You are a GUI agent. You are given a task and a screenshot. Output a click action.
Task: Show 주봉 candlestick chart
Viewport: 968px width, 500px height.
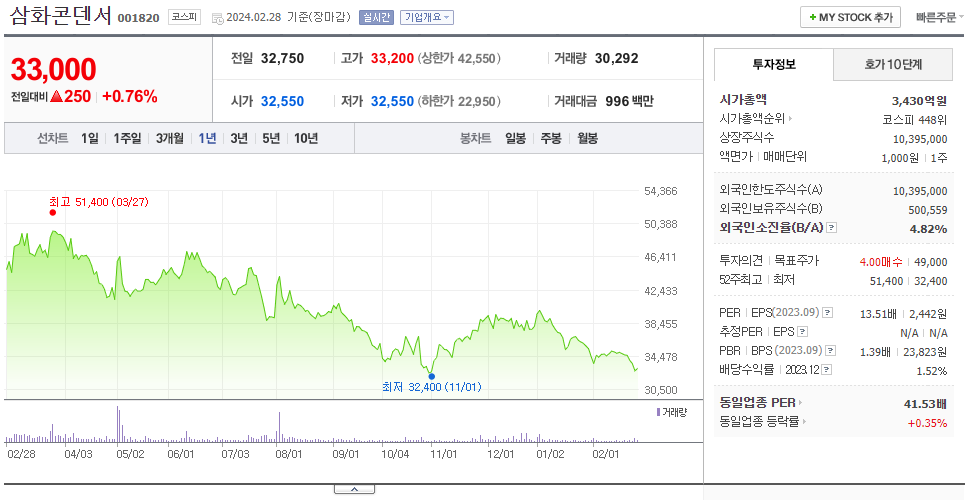coord(551,138)
